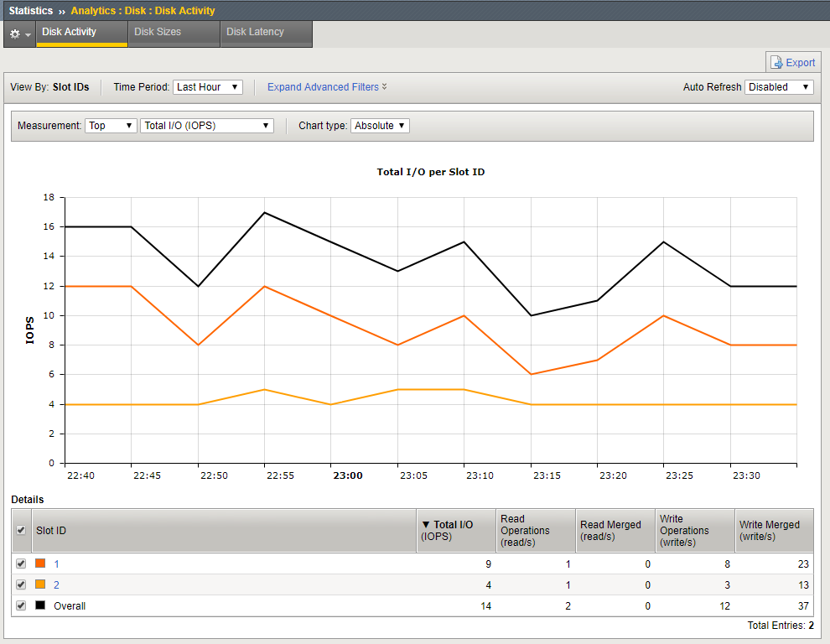
Task: Open the Time Period dropdown
Action: tap(207, 87)
